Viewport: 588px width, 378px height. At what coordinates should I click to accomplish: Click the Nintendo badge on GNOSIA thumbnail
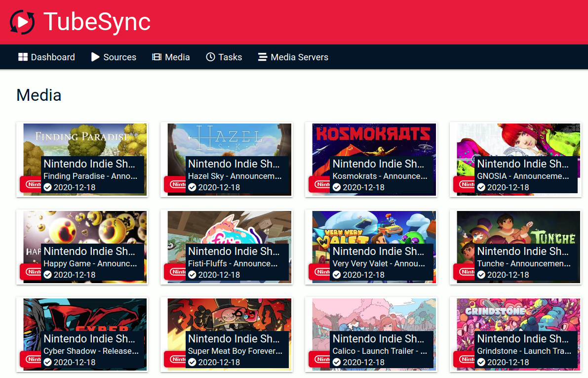point(464,184)
